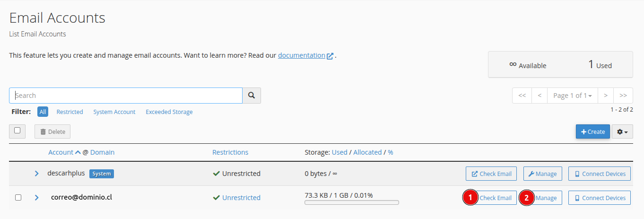Viewport: 644px width, 219px height.
Task: Go to last page double-arrow button
Action: click(623, 96)
